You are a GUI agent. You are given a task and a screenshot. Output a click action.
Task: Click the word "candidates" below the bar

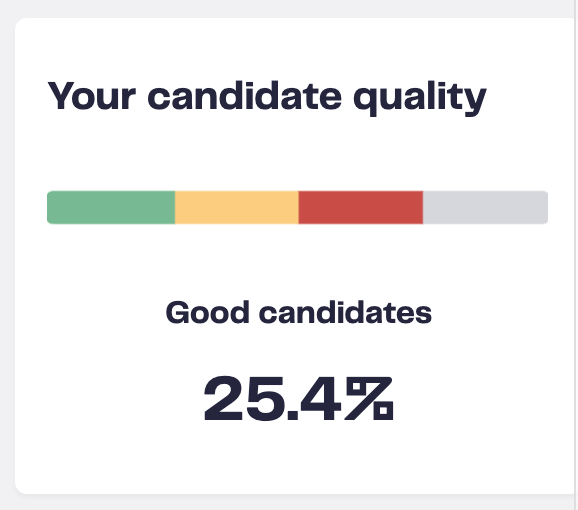click(345, 312)
